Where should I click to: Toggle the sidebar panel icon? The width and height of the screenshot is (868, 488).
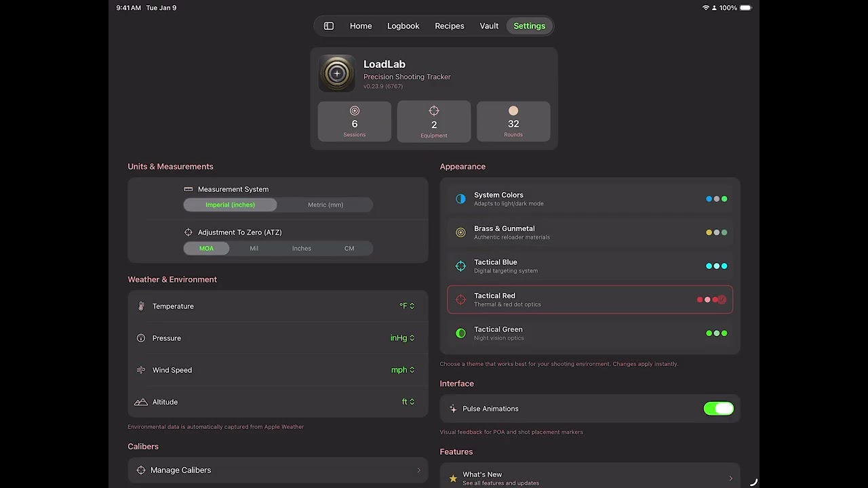pyautogui.click(x=329, y=26)
